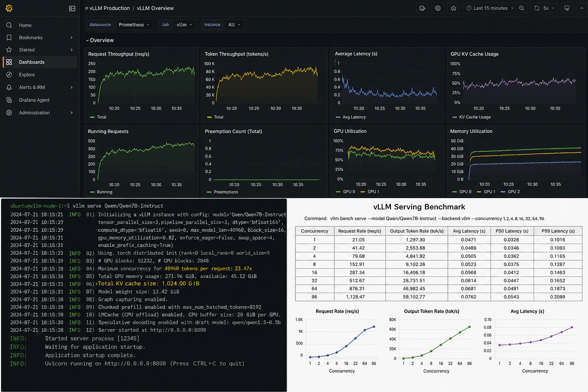Toggle the Avg Latency legend series
Viewport: 588px width, 392px height.
tap(351, 117)
